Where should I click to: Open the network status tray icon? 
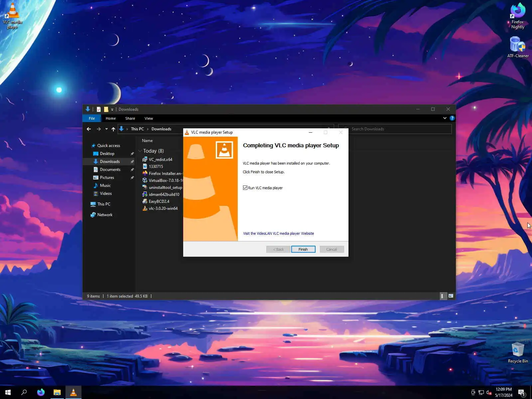pyautogui.click(x=481, y=393)
